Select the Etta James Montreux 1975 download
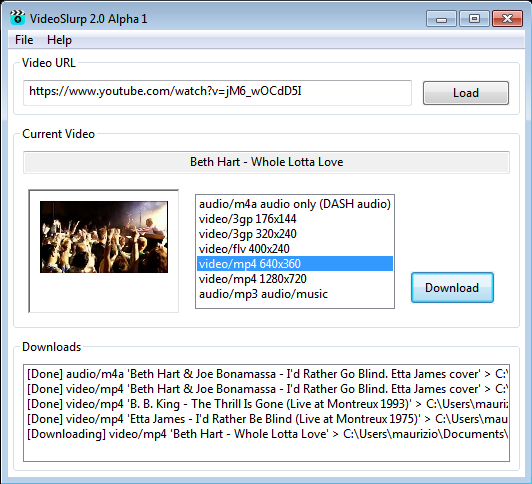This screenshot has width=532, height=484. [x=266, y=419]
